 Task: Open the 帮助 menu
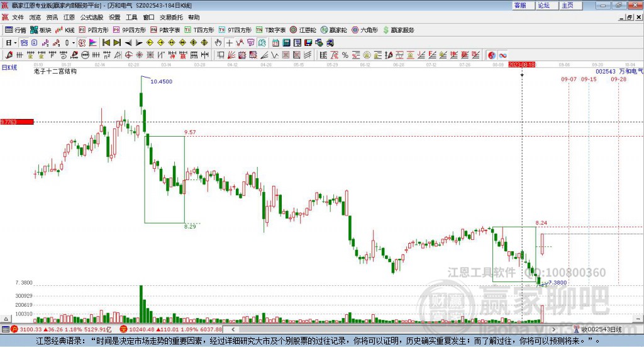pos(194,17)
